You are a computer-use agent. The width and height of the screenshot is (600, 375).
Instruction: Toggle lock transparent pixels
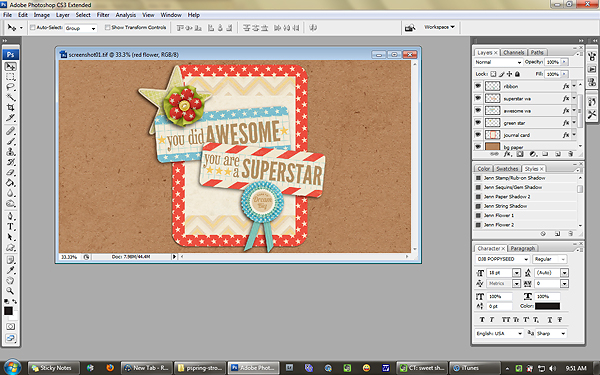493,74
